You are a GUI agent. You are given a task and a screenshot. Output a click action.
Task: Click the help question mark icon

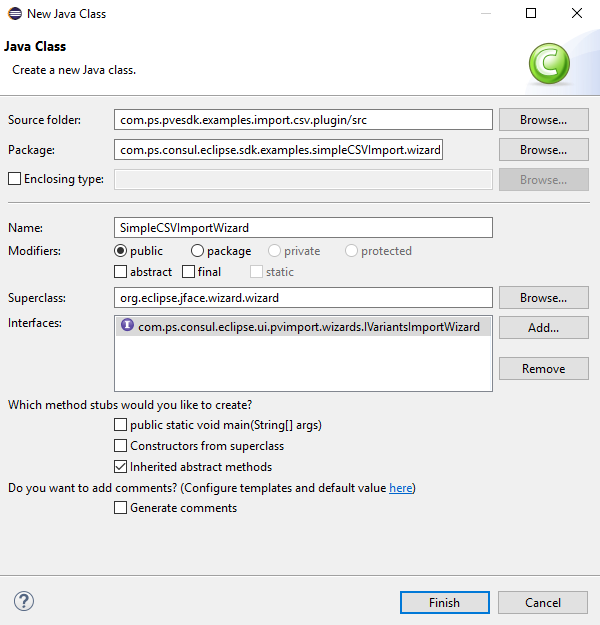click(24, 601)
